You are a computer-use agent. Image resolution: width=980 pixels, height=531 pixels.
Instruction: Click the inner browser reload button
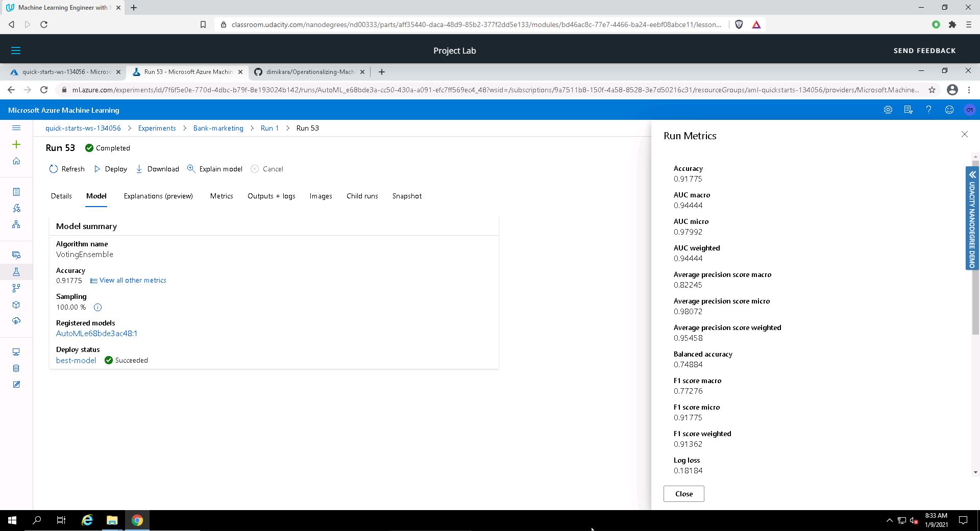[x=44, y=90]
